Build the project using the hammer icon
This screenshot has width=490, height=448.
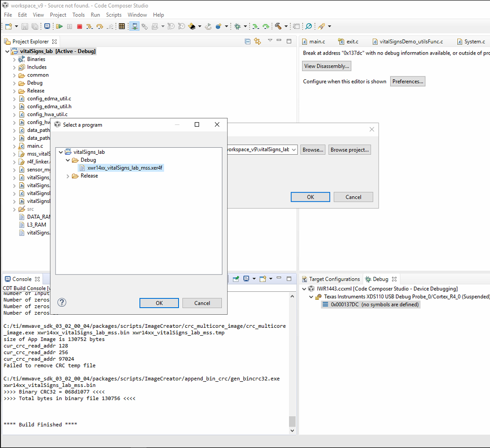278,27
